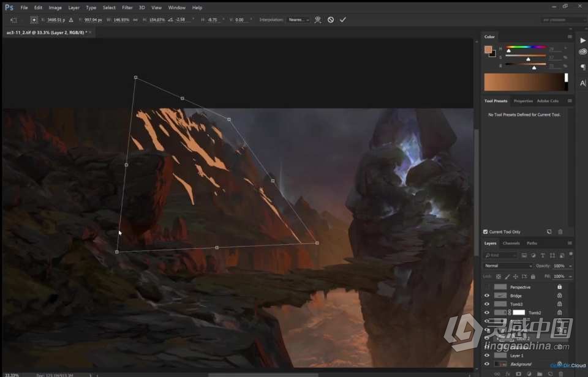The image size is (588, 377).
Task: Switch to the Channels tab
Action: [x=511, y=243]
